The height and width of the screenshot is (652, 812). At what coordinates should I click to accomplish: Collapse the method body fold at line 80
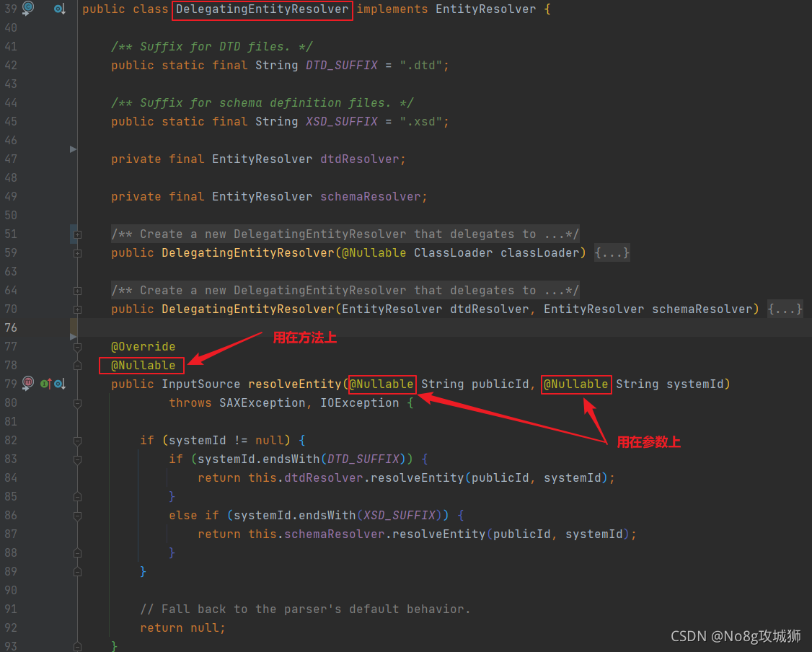pos(77,403)
